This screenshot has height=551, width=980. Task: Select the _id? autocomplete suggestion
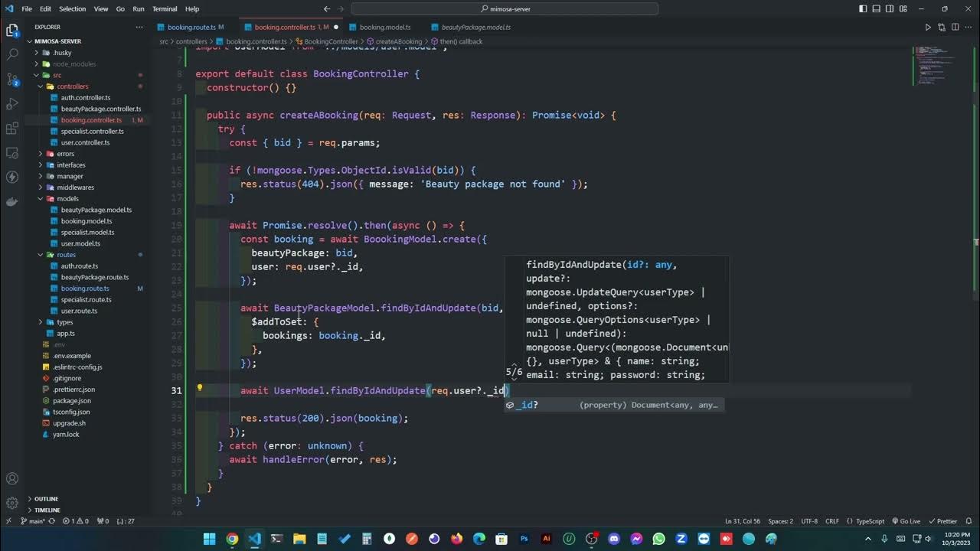coord(614,405)
